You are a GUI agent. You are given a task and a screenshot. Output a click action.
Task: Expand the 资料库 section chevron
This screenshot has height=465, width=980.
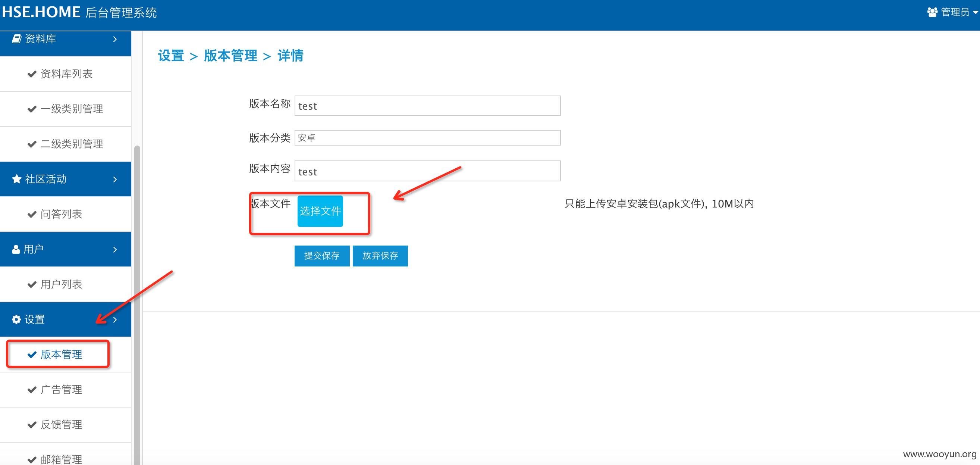[115, 39]
